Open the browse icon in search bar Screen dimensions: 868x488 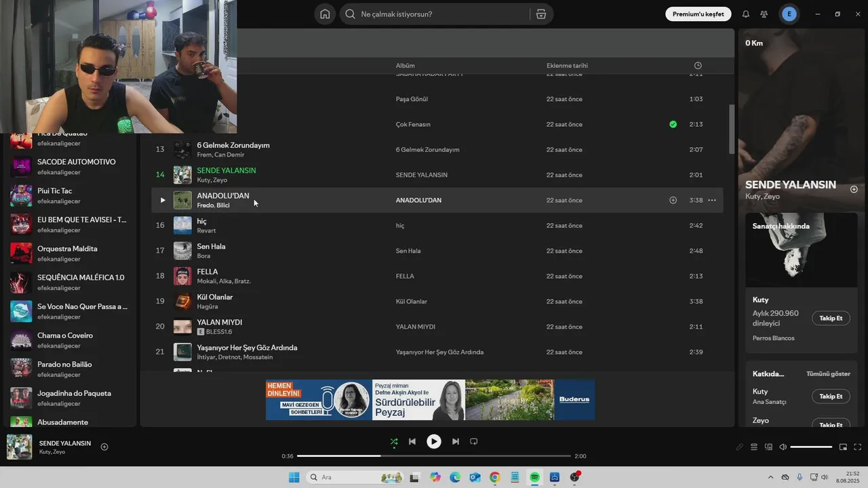coord(540,14)
